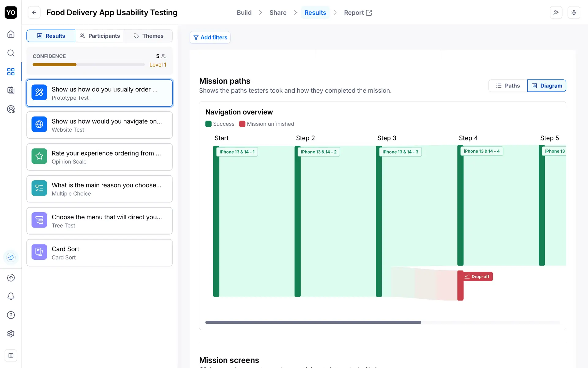Image resolution: width=588 pixels, height=368 pixels.
Task: Open the invite user icon top right
Action: click(556, 13)
